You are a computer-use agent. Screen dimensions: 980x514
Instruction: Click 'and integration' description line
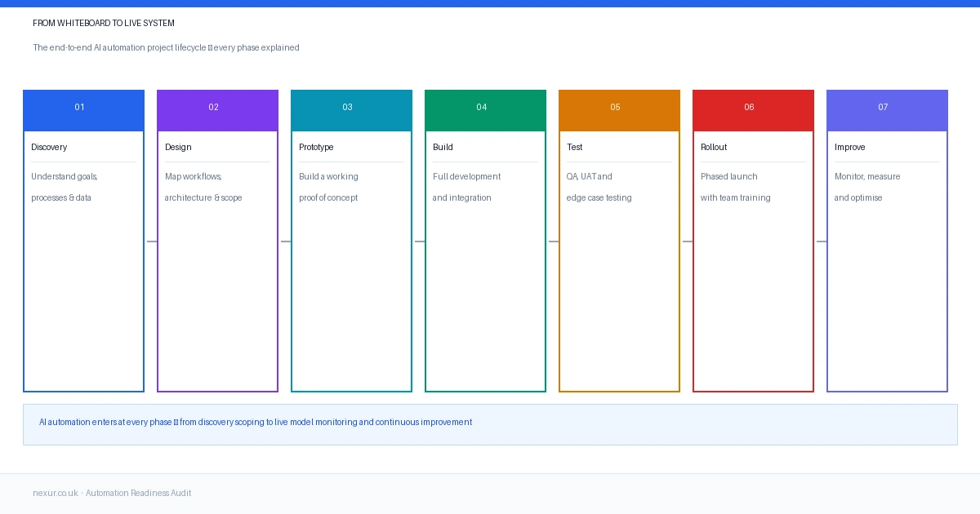(462, 198)
